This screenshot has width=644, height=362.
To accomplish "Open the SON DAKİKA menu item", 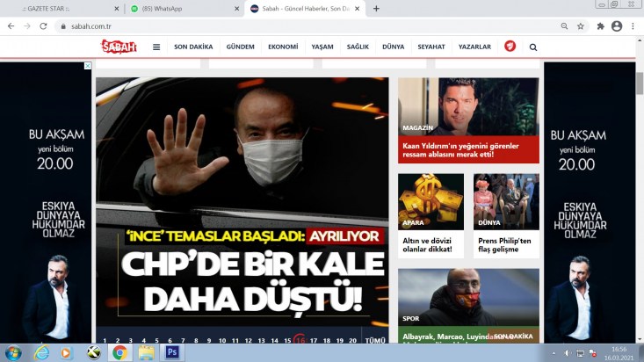I will (x=193, y=47).
